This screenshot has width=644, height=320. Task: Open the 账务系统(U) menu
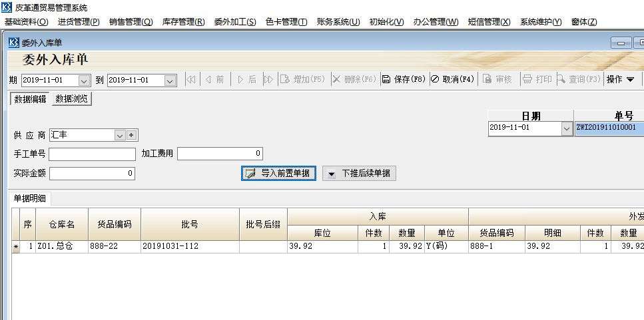338,22
